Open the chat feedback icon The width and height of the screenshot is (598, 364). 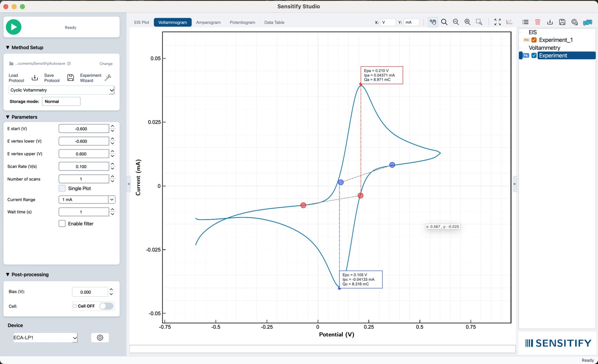[x=587, y=22]
